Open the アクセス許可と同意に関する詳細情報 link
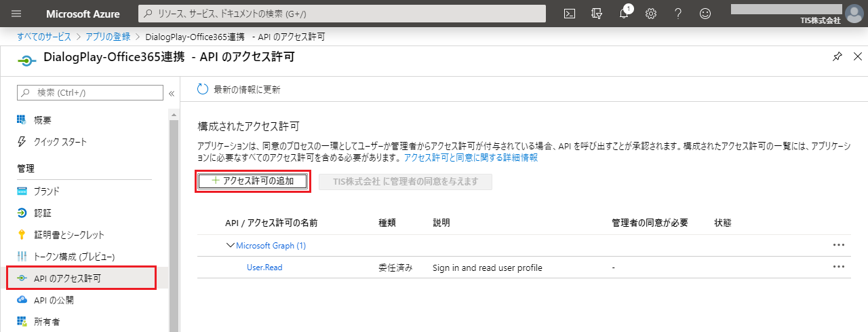This screenshot has width=868, height=332. [471, 157]
